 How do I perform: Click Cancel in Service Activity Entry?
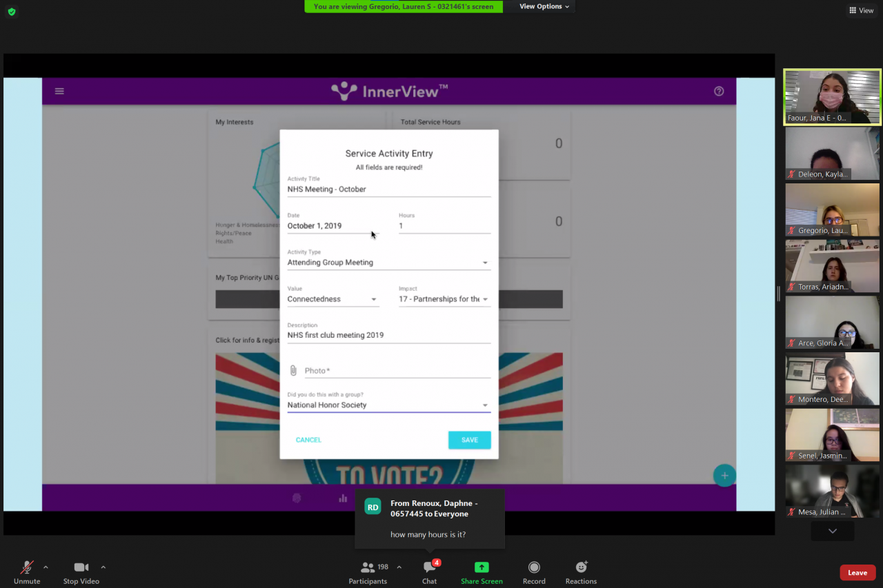click(308, 440)
